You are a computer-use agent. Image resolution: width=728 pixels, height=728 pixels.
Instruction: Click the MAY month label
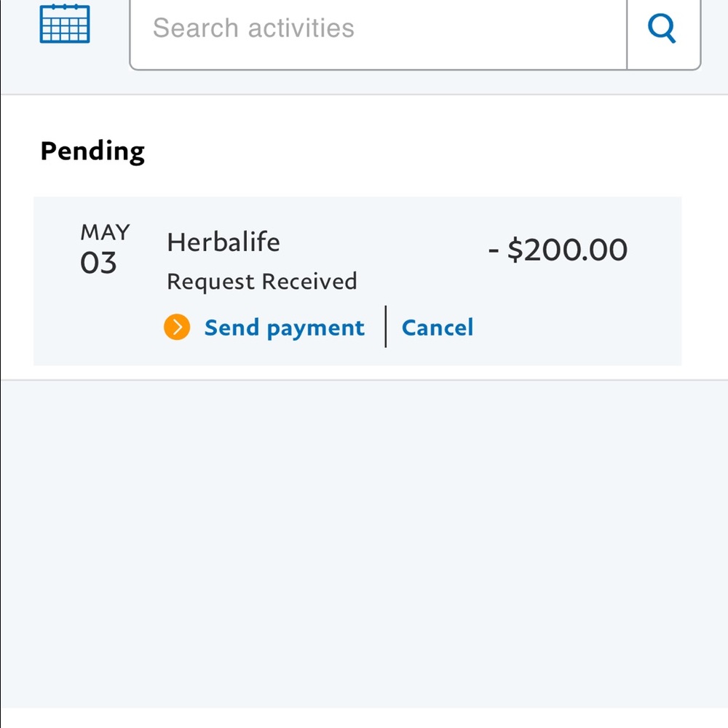click(106, 232)
